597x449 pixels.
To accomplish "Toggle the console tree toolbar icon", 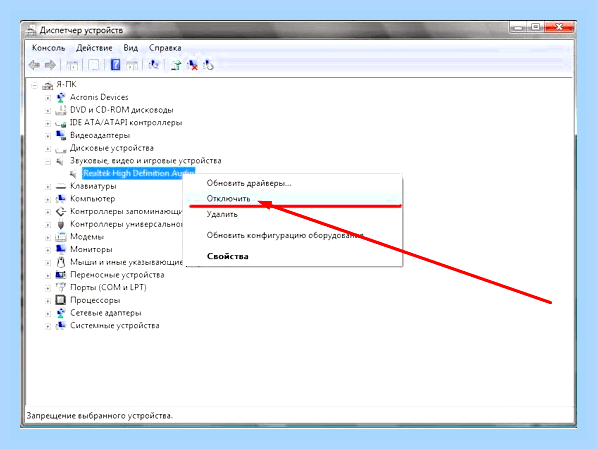I will pos(72,65).
